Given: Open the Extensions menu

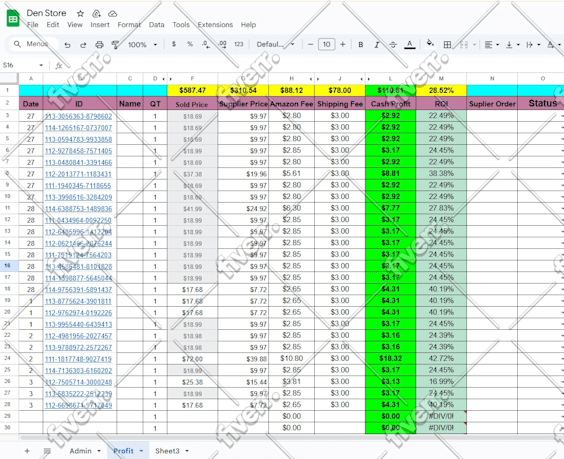Looking at the screenshot, I should (215, 25).
